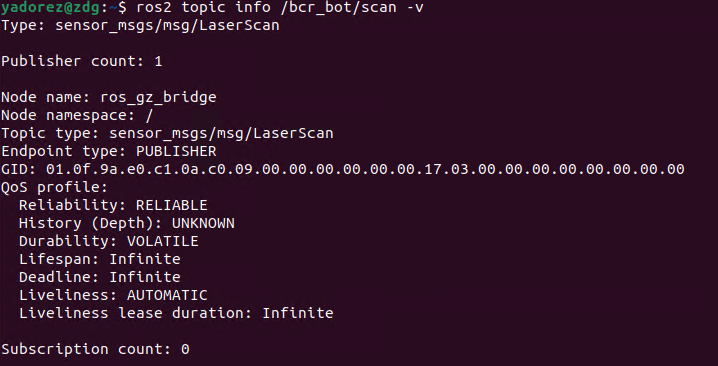718x366 pixels.
Task: Click the Endpoint type: PUBLISHER text
Action: pos(109,151)
